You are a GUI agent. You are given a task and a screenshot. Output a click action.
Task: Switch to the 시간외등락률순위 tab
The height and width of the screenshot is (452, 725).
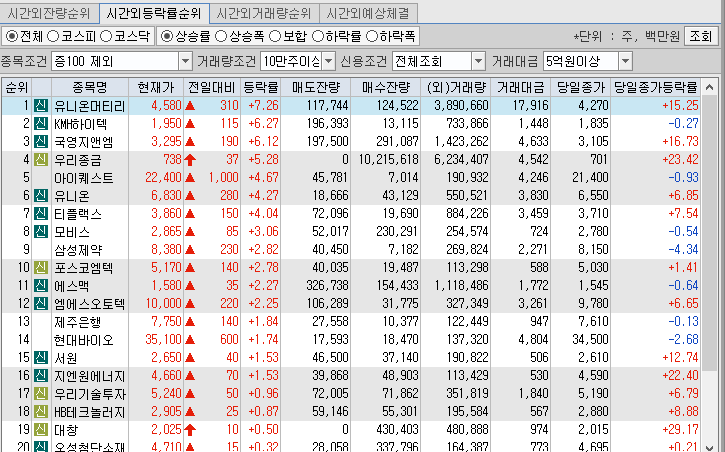pyautogui.click(x=154, y=13)
